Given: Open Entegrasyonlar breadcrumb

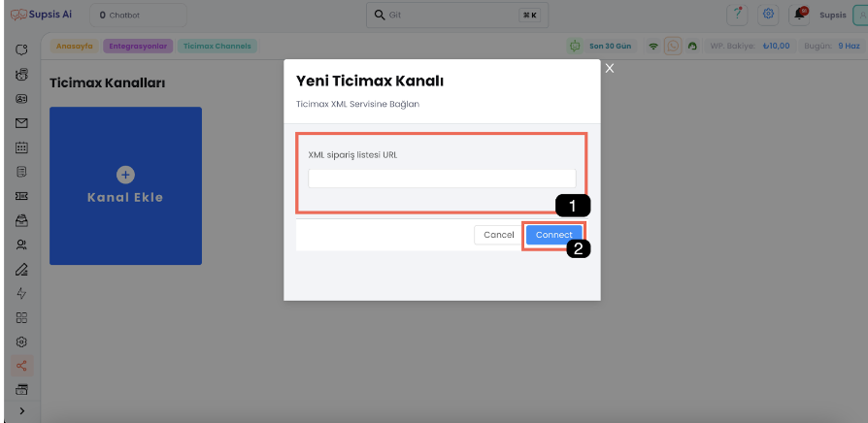Looking at the screenshot, I should coord(138,46).
